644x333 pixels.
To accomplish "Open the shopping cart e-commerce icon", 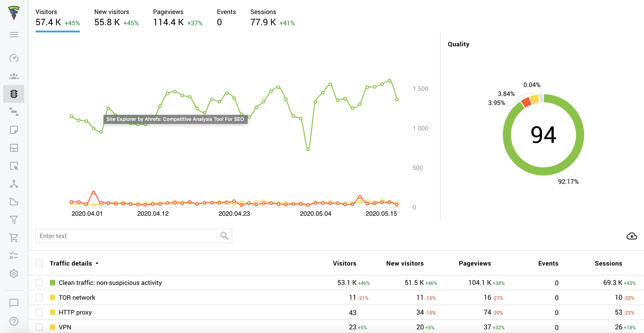I will [14, 238].
